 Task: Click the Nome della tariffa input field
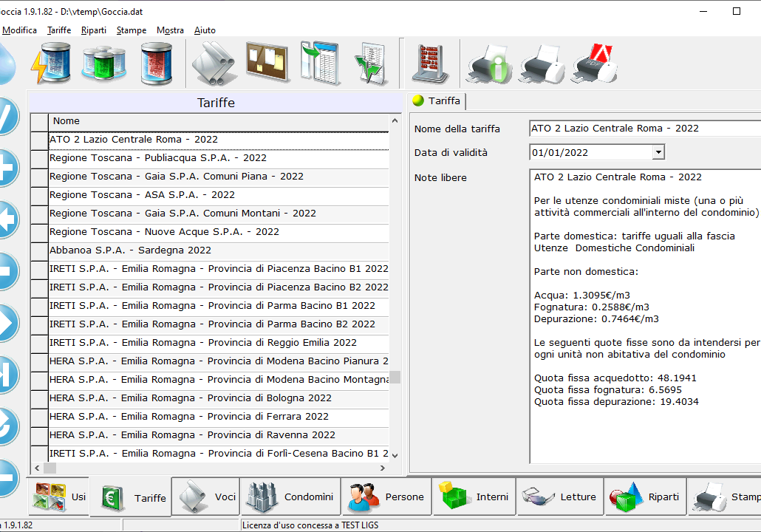tap(645, 128)
